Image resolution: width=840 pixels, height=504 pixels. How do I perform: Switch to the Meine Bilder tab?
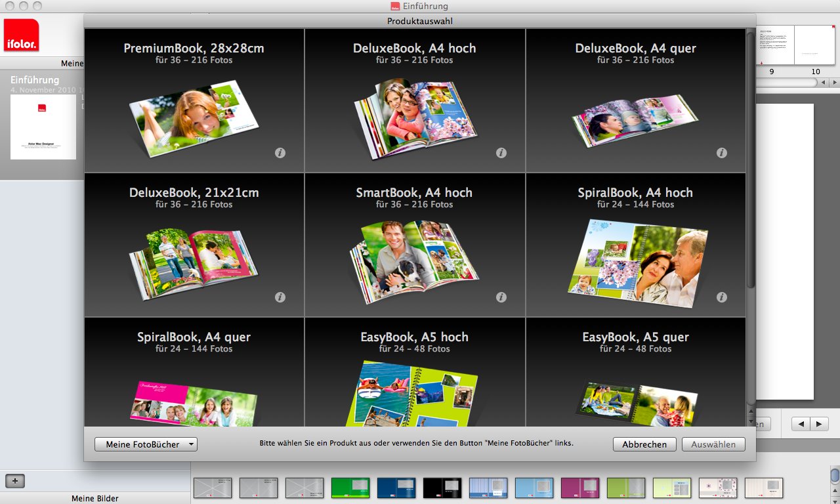(95, 499)
